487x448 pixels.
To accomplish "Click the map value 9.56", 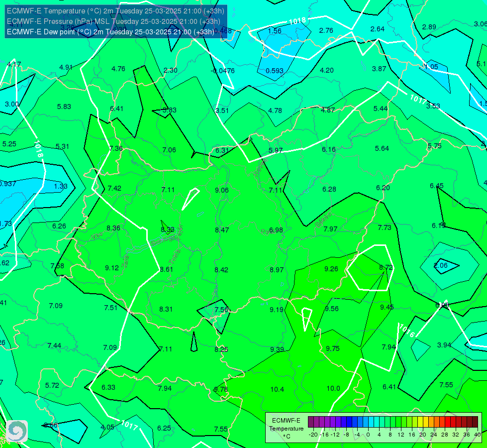I will pyautogui.click(x=332, y=309).
